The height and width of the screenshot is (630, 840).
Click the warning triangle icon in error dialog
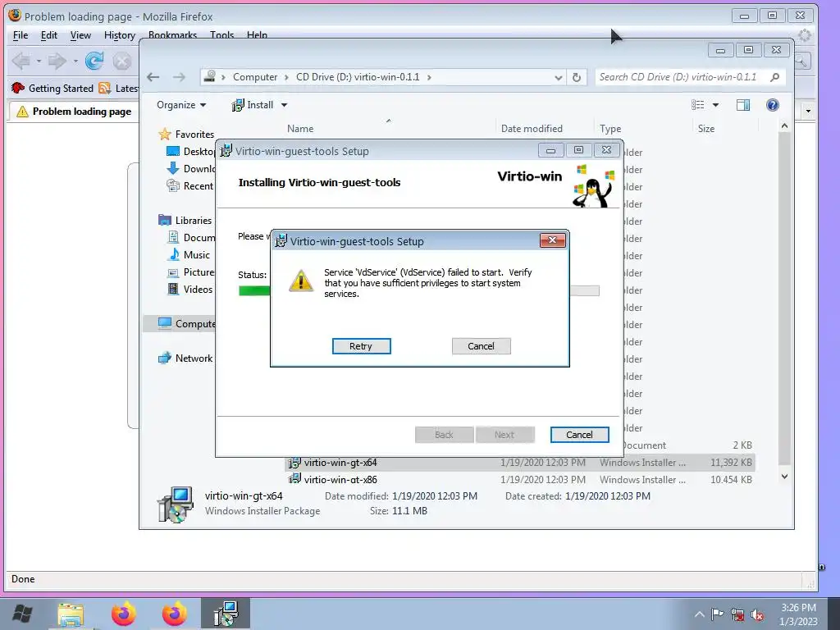(300, 281)
